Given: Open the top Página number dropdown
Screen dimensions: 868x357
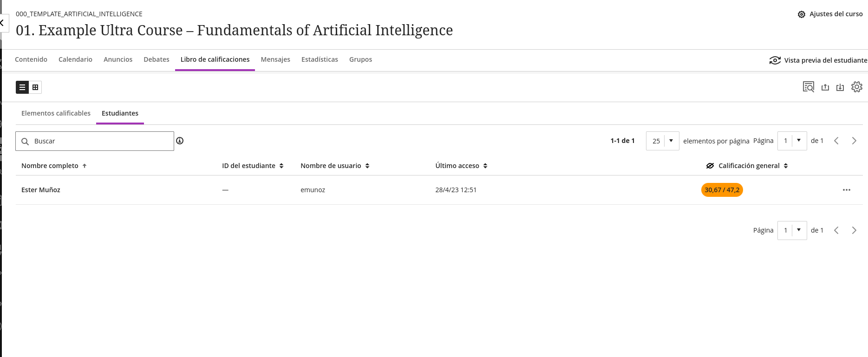Looking at the screenshot, I should tap(792, 141).
